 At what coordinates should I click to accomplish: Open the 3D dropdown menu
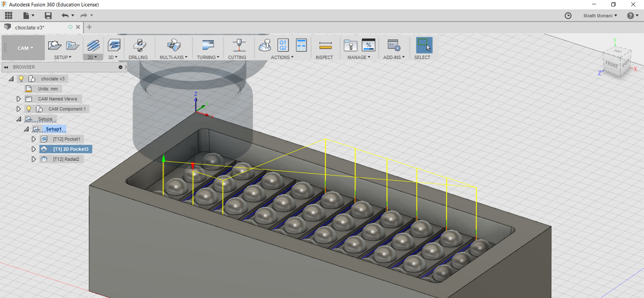[113, 57]
